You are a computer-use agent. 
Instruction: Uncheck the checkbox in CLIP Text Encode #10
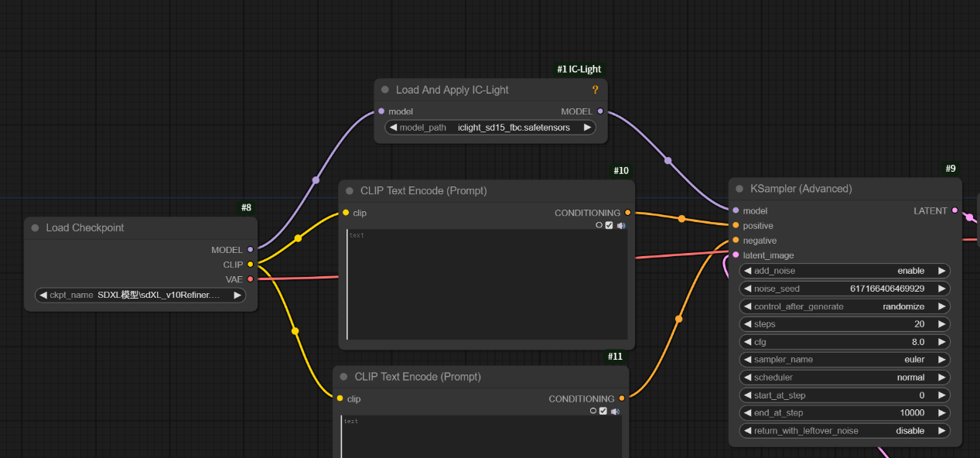[x=609, y=226]
